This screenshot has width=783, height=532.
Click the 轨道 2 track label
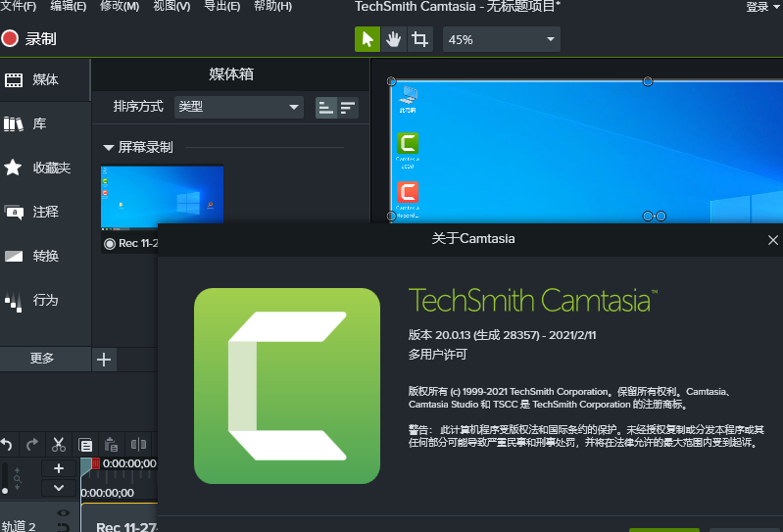(19, 526)
